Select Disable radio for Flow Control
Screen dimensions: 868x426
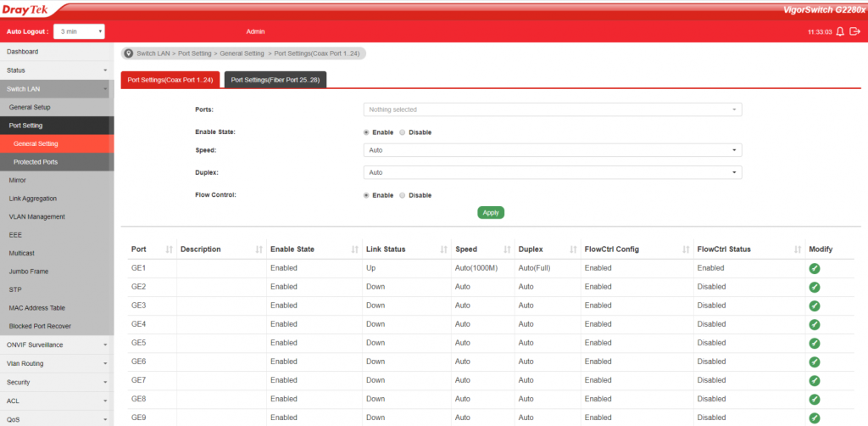click(403, 195)
